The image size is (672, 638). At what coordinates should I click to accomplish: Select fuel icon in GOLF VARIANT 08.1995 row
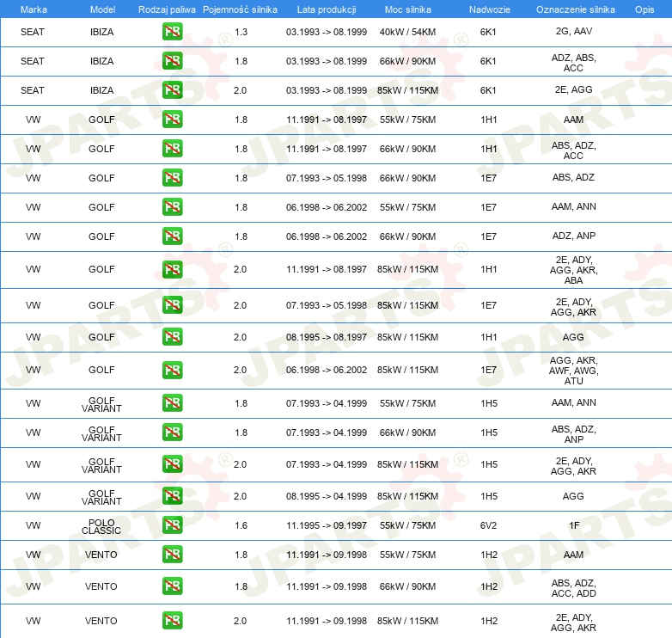(172, 495)
